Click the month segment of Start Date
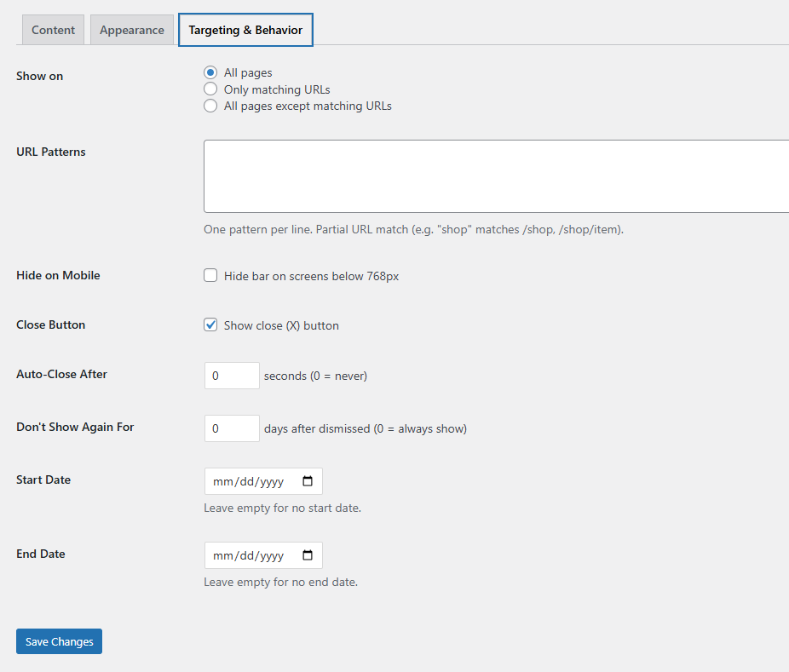Image resolution: width=789 pixels, height=672 pixels. pyautogui.click(x=223, y=481)
